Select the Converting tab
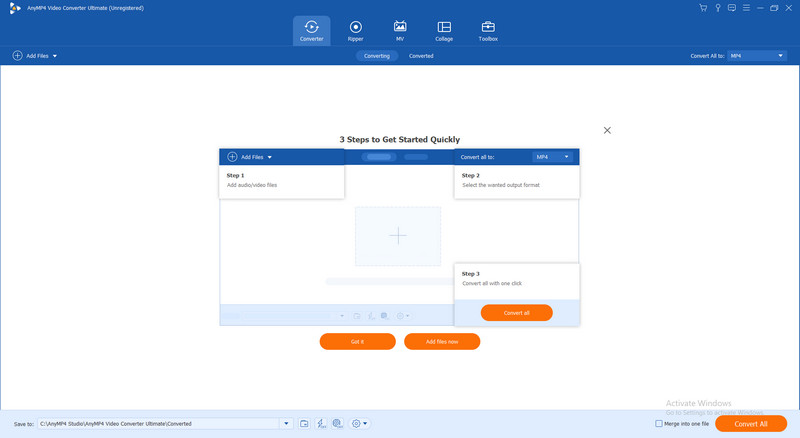This screenshot has height=438, width=800. (376, 56)
